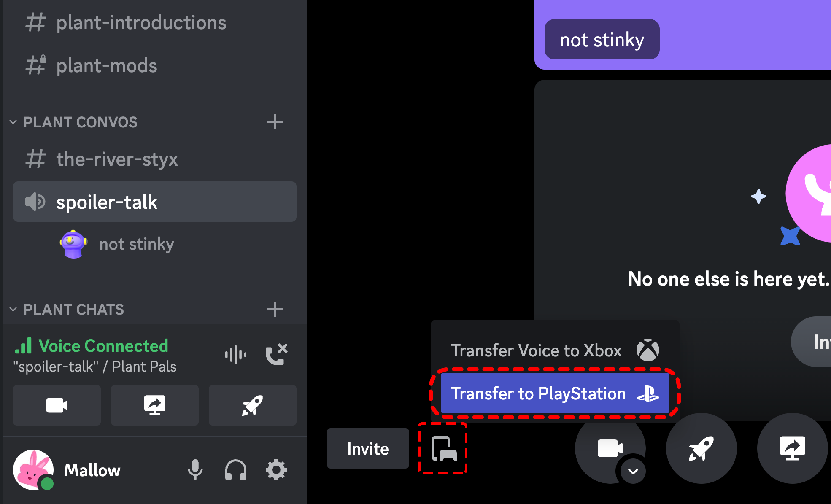This screenshot has width=831, height=504.
Task: Click the user settings gear icon
Action: tap(276, 470)
